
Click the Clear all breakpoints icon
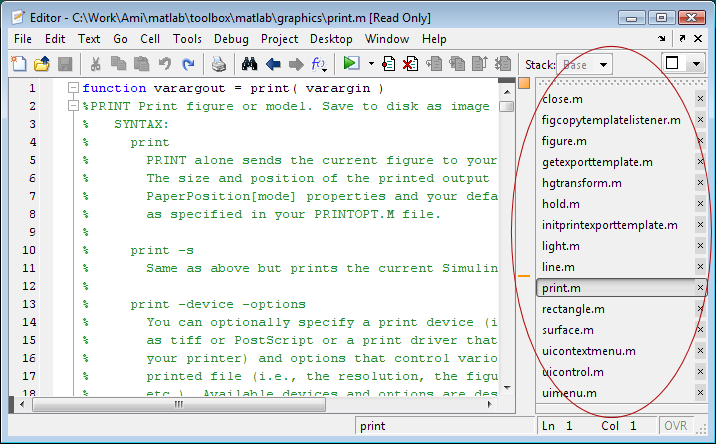pos(411,64)
